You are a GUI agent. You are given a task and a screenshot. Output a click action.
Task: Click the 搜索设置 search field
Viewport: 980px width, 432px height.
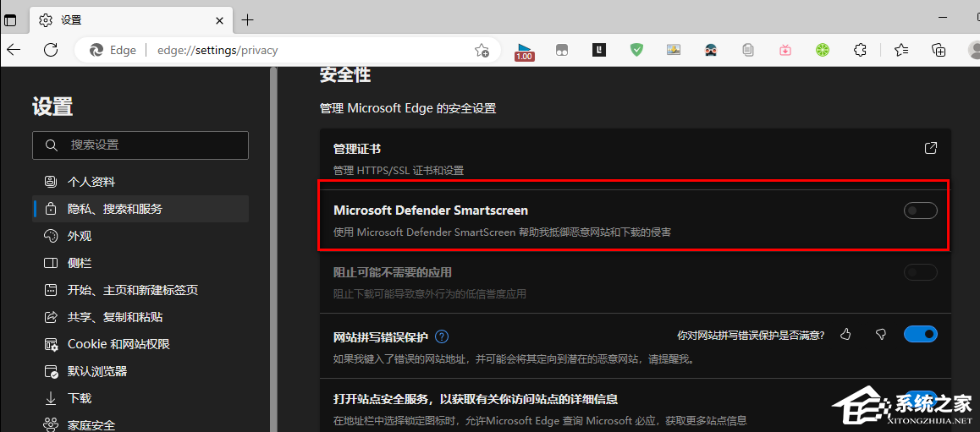pos(140,145)
